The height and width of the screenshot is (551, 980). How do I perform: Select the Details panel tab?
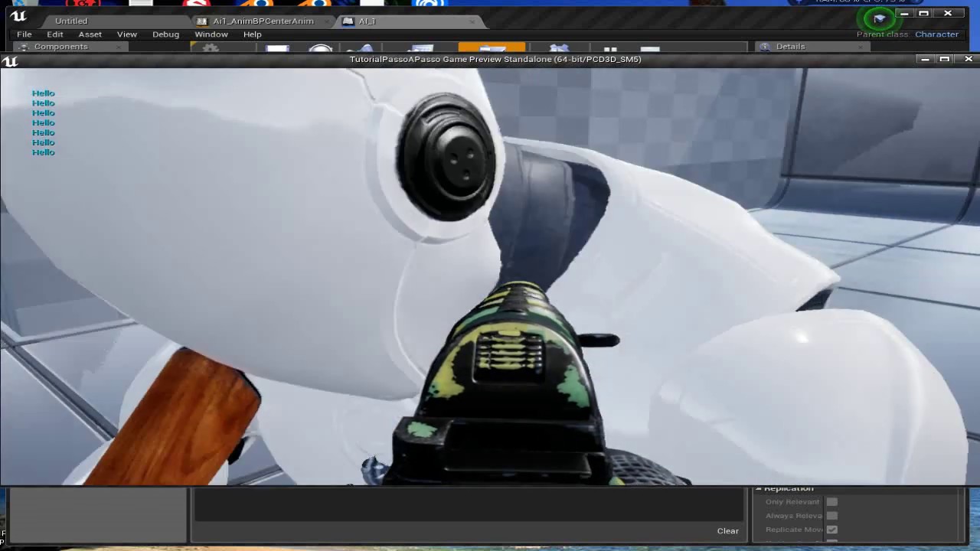[x=790, y=47]
